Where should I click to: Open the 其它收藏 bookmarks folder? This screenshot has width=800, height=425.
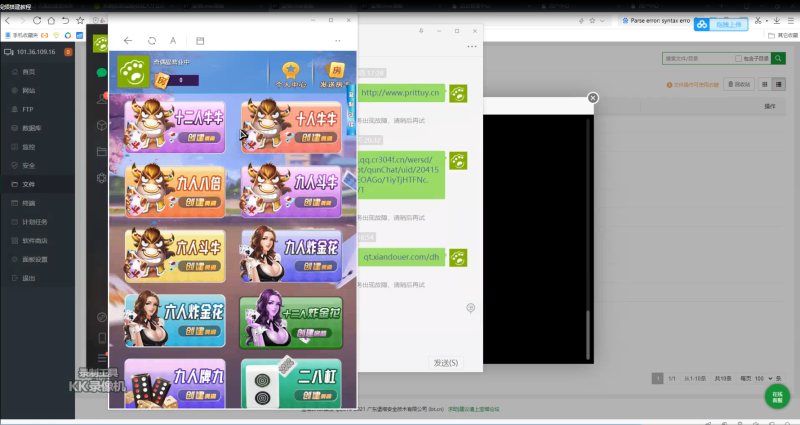[x=783, y=36]
